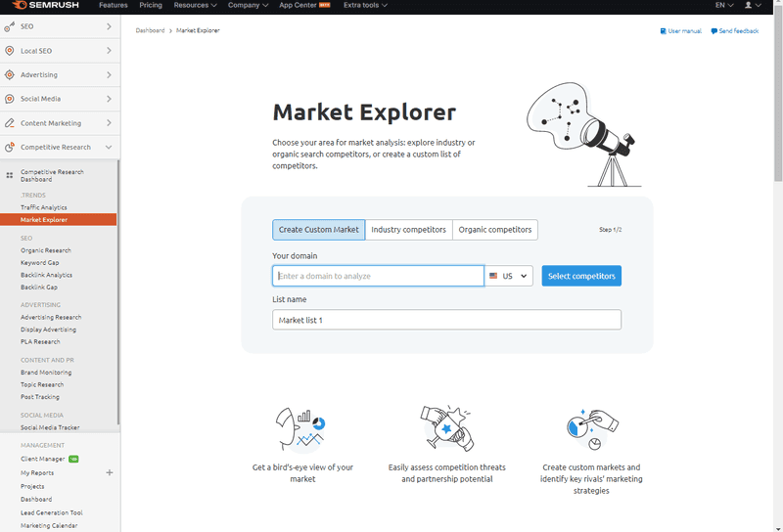
Task: Collapse the Competitive Research section chevron
Action: [x=109, y=148]
